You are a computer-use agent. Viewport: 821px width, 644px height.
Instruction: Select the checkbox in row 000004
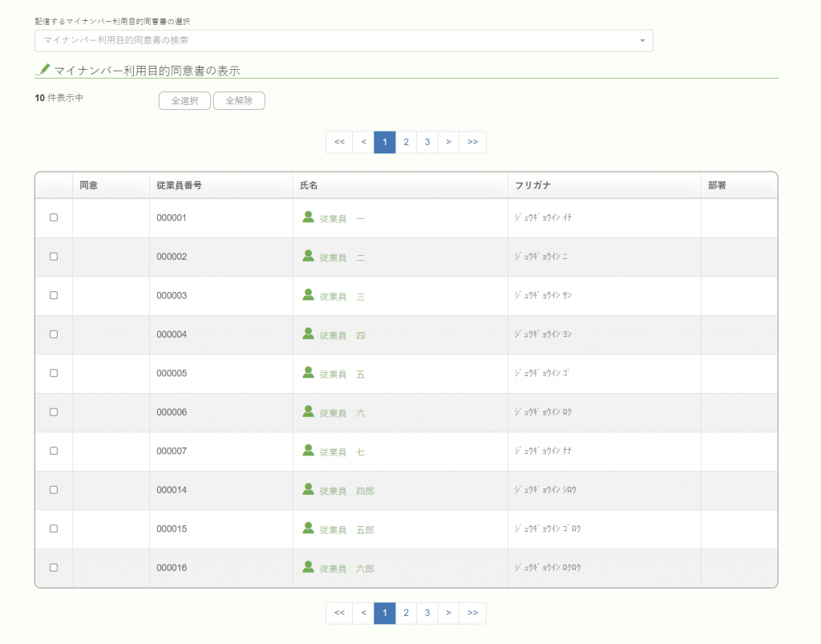pyautogui.click(x=54, y=334)
